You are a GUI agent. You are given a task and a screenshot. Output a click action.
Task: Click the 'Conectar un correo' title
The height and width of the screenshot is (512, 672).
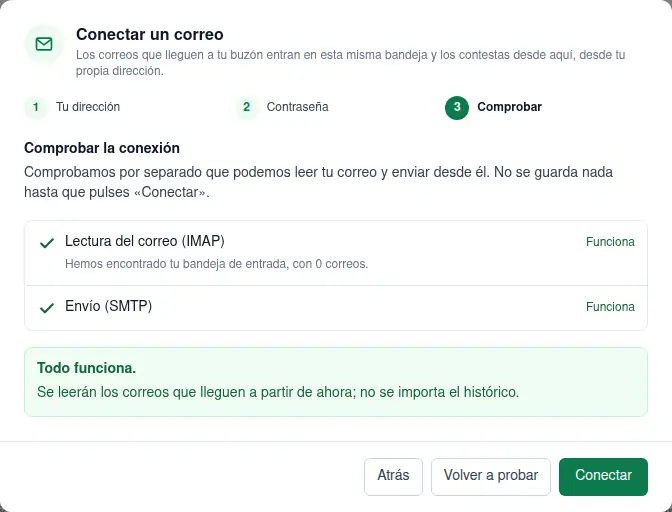[150, 34]
